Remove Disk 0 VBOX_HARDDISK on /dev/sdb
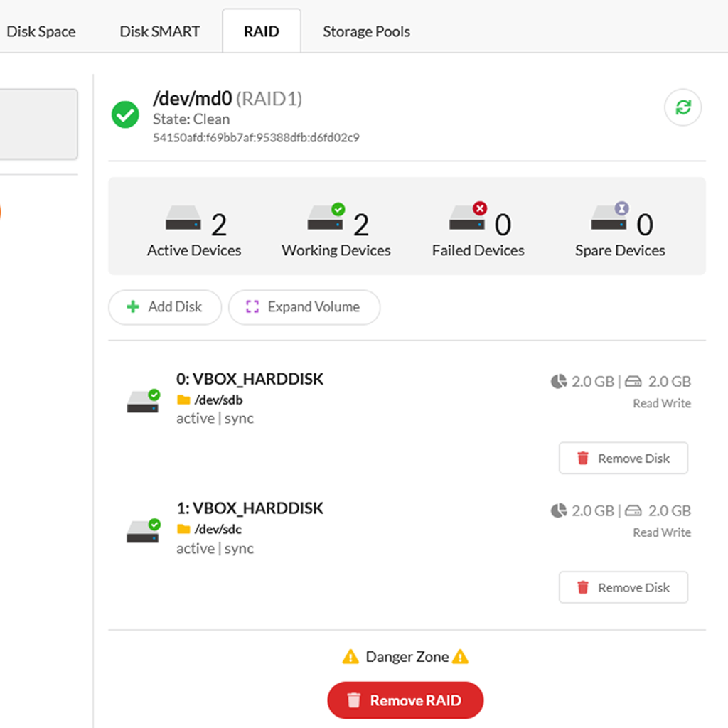 tap(623, 459)
